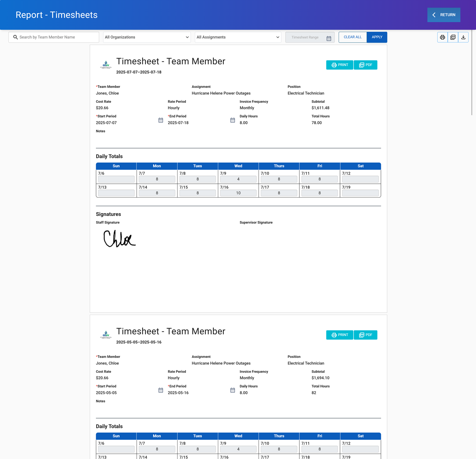The height and width of the screenshot is (459, 476).
Task: Export the May timesheet as PDF
Action: pyautogui.click(x=365, y=335)
